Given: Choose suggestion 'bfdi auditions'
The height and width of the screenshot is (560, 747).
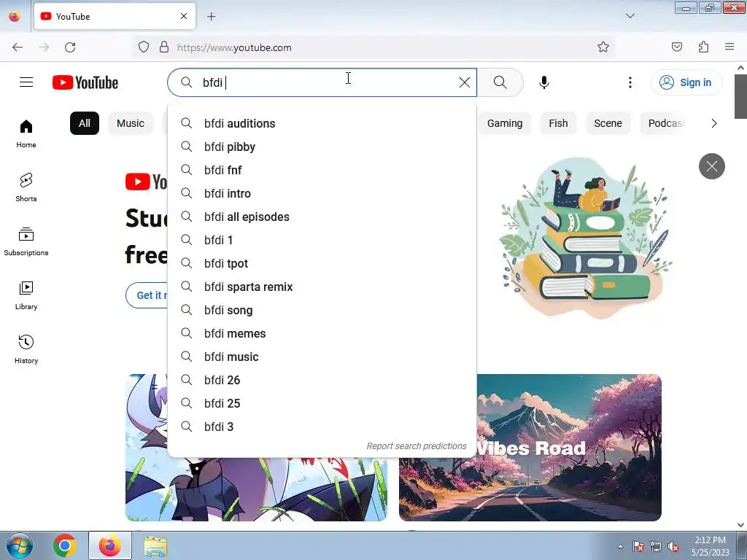Looking at the screenshot, I should [x=322, y=123].
